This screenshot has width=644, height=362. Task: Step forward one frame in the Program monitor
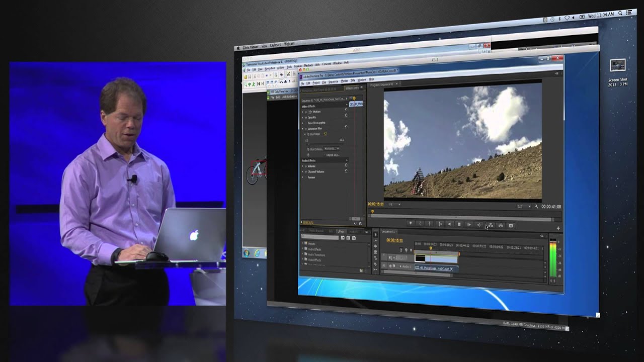point(469,225)
